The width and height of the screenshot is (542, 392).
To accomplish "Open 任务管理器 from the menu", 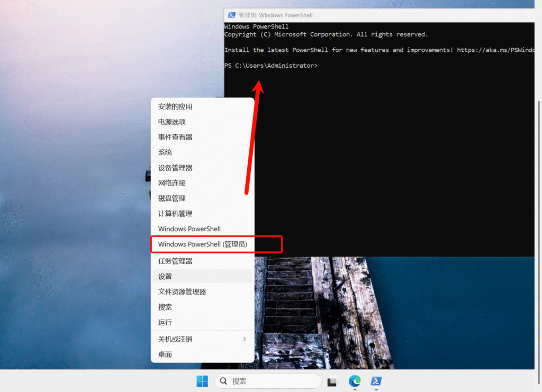I will (175, 261).
